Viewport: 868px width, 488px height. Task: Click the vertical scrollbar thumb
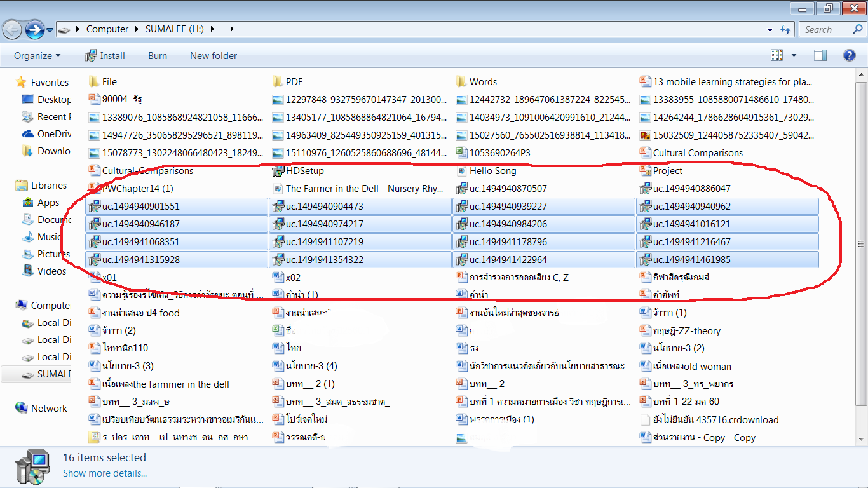click(x=862, y=244)
